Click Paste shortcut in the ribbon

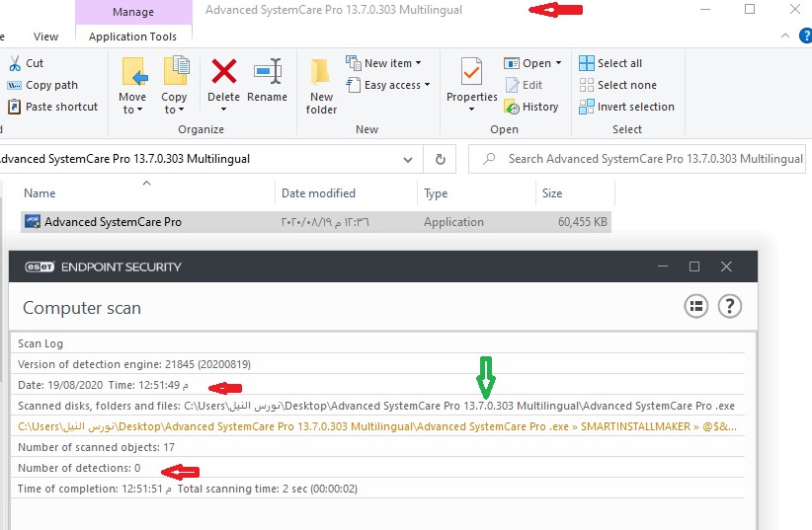pos(53,107)
